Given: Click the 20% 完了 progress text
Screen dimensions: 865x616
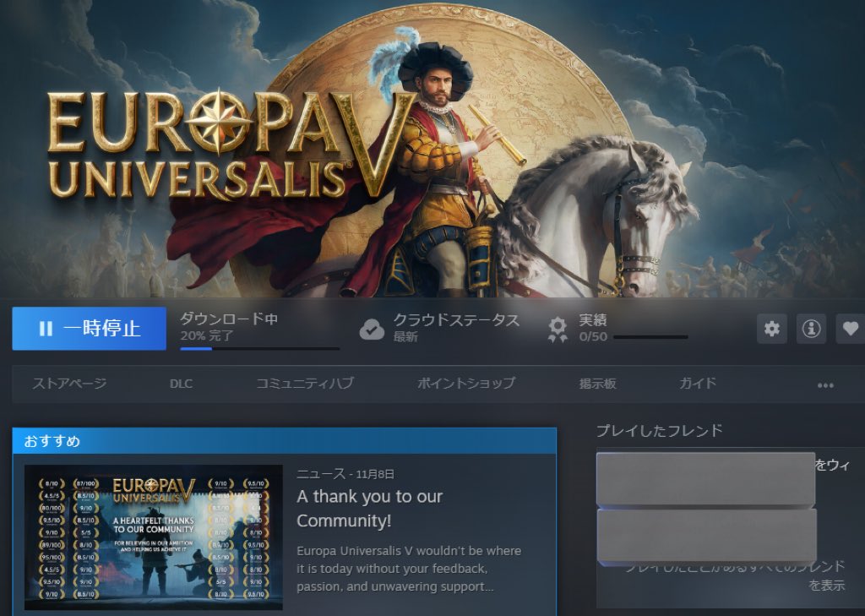Looking at the screenshot, I should [x=207, y=335].
